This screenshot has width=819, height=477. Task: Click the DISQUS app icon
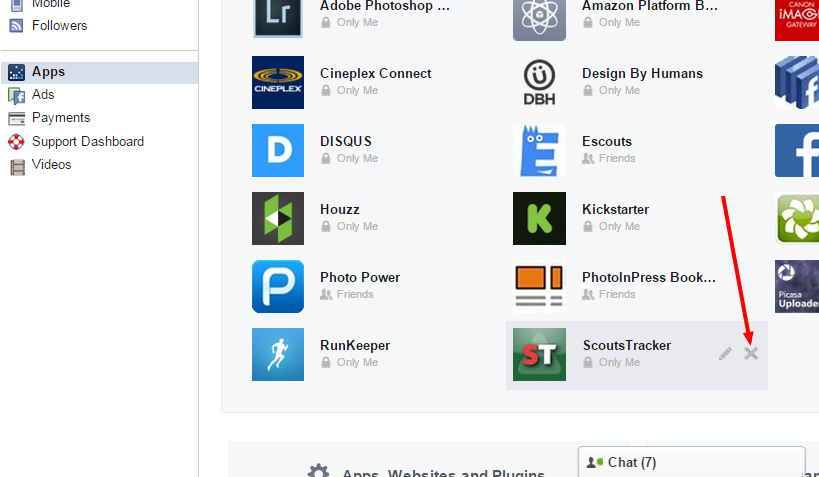278,150
